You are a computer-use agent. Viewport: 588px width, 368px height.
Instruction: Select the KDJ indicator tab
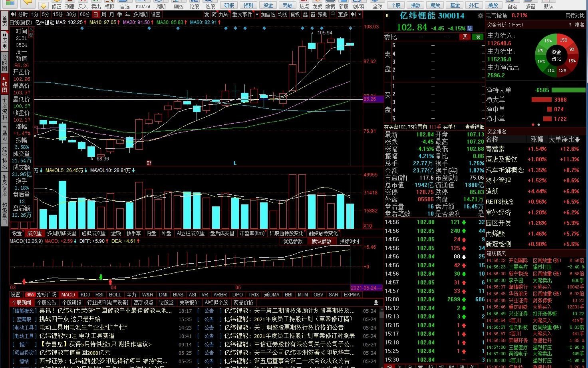tap(85, 295)
